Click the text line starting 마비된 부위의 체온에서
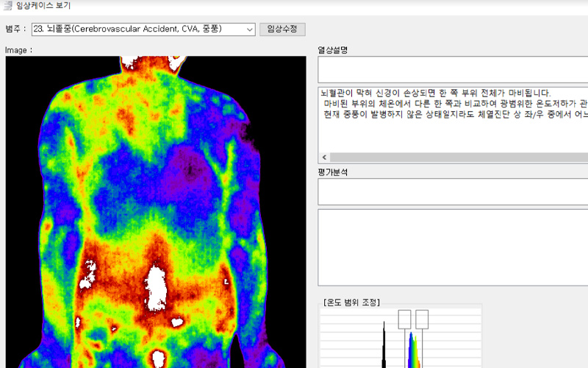This screenshot has width=588, height=368. pyautogui.click(x=455, y=104)
